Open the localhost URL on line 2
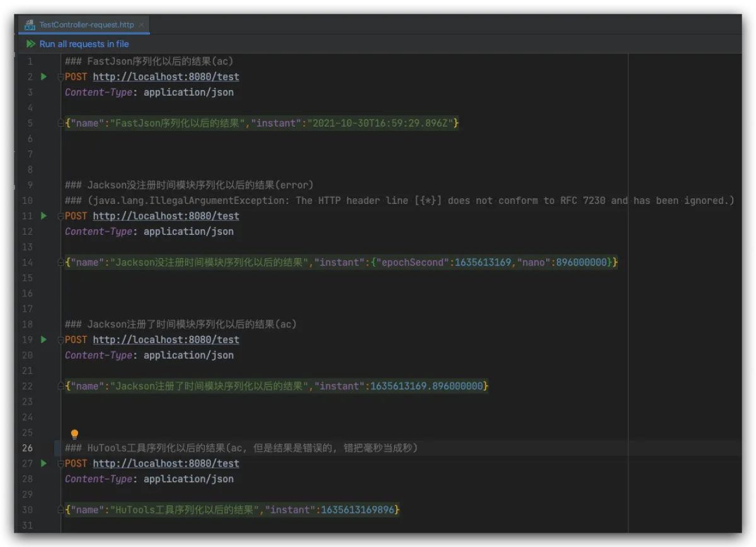 (x=166, y=77)
